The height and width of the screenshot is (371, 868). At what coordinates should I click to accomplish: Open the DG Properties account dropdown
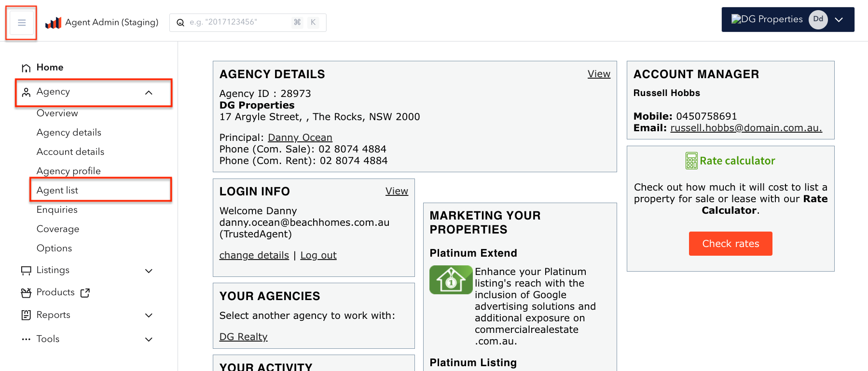[x=839, y=20]
